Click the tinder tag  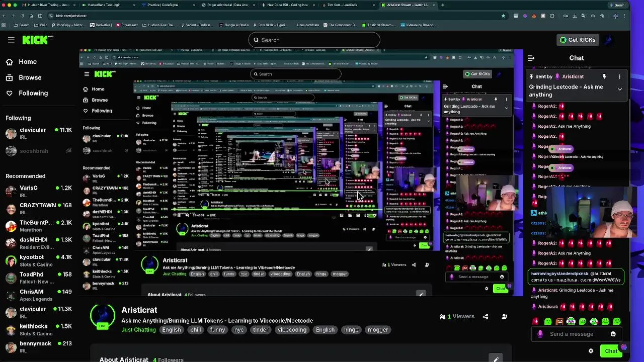point(261,330)
